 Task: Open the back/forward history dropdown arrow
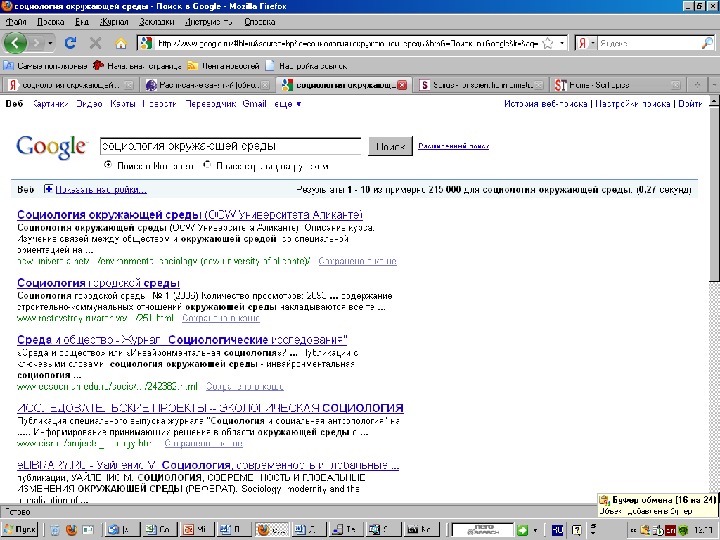coord(51,43)
